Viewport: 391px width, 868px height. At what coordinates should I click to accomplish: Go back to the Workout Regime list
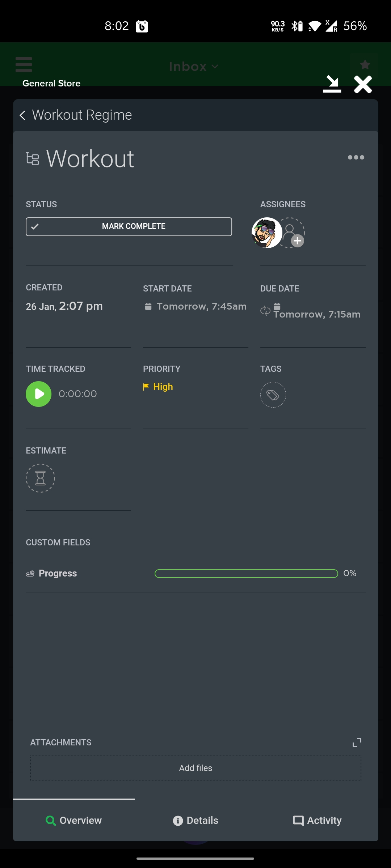pyautogui.click(x=22, y=115)
